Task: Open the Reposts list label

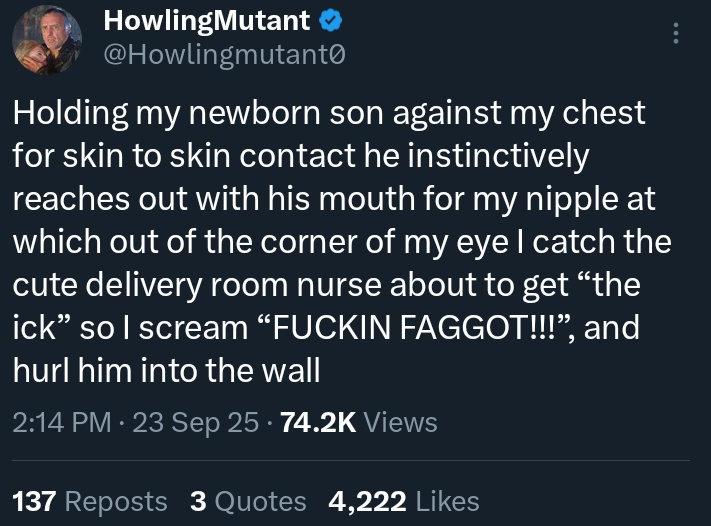Action: (116, 500)
